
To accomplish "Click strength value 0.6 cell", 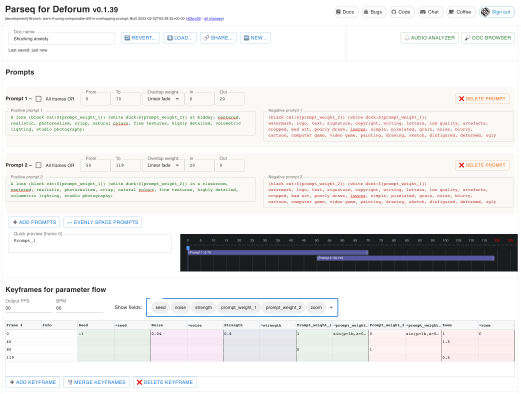I will [242, 333].
